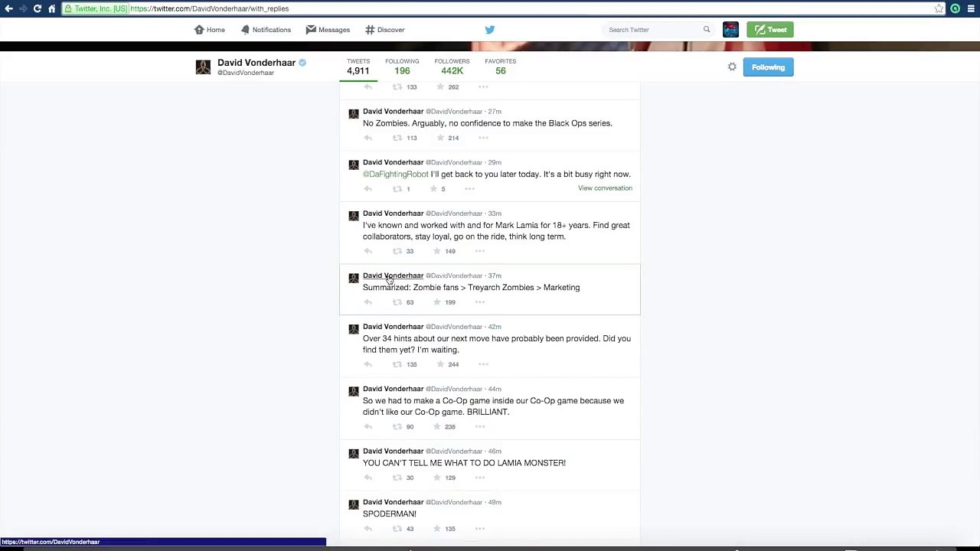Reply to the "Over 34 hints" tweet
980x551 pixels.
click(367, 364)
